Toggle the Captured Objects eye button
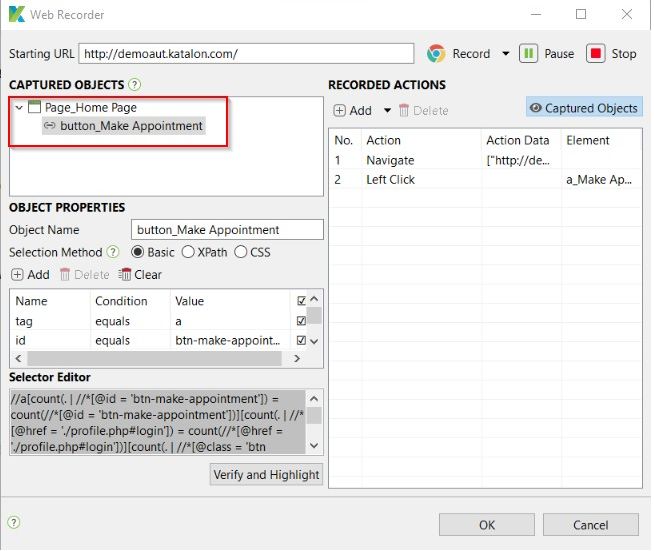 point(584,108)
